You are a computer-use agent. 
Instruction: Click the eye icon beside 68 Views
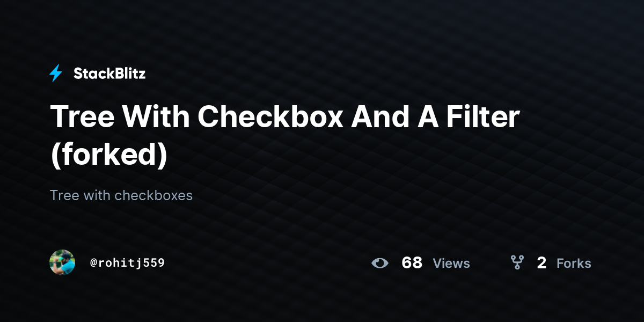coord(380,263)
